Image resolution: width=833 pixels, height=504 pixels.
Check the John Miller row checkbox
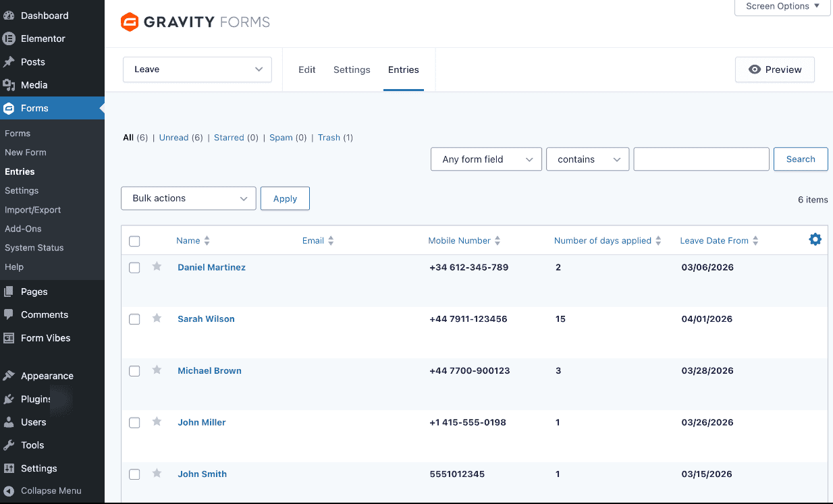click(x=134, y=422)
